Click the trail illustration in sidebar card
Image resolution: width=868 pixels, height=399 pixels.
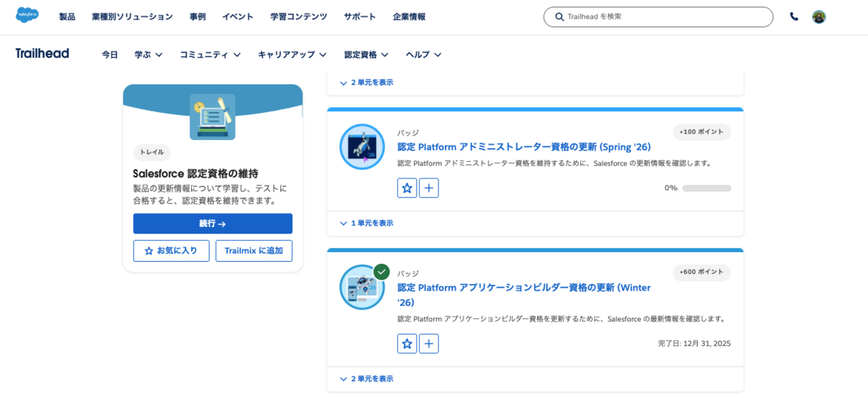[213, 116]
